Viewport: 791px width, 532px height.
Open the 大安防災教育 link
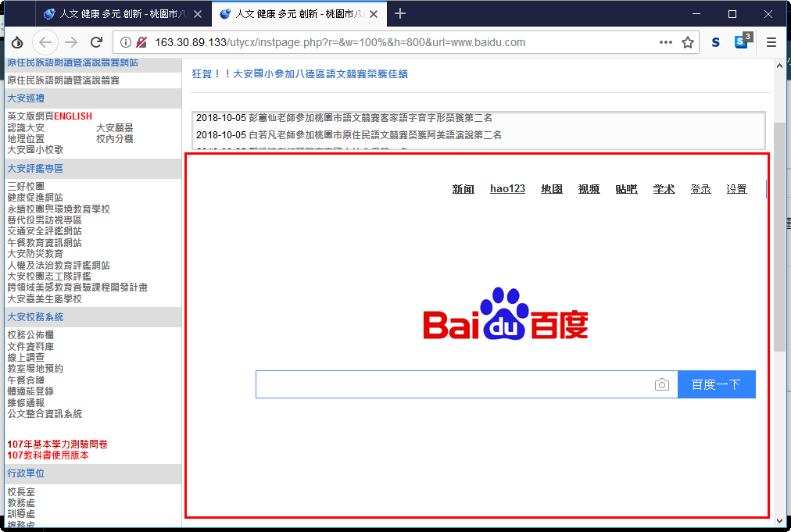(x=35, y=254)
